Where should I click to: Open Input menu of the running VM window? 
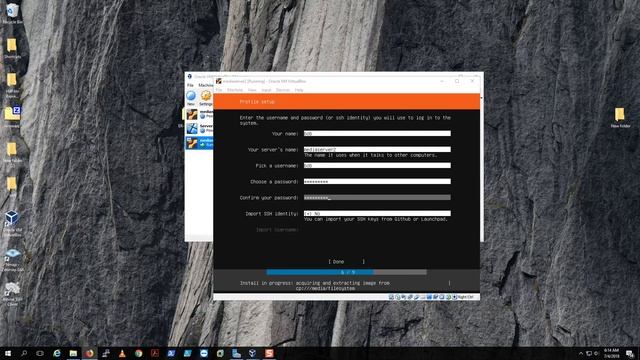coord(266,90)
